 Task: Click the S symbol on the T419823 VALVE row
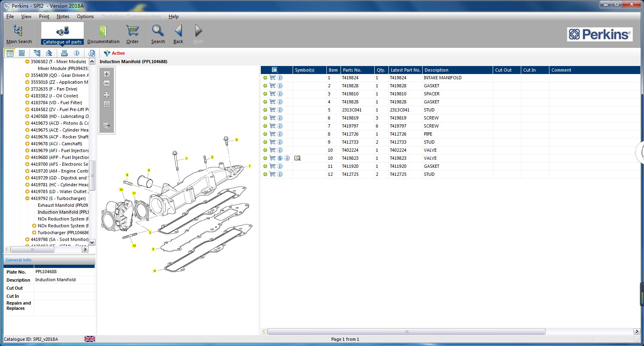pos(280,158)
